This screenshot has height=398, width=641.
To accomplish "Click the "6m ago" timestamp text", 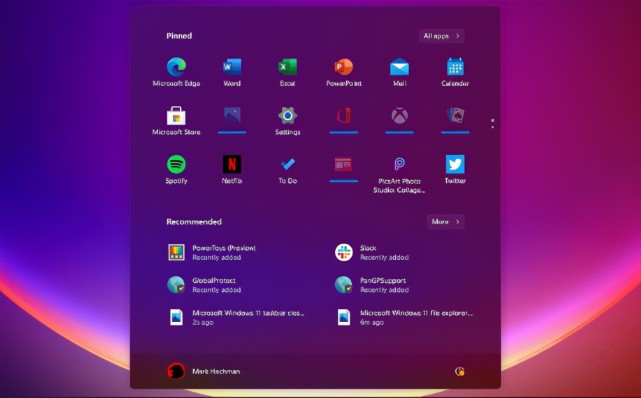I will pos(372,322).
